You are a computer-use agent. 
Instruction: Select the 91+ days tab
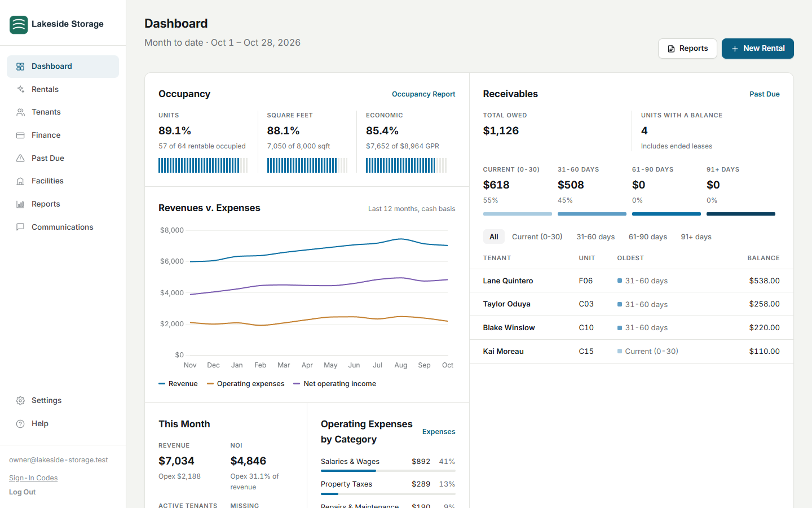pos(696,237)
